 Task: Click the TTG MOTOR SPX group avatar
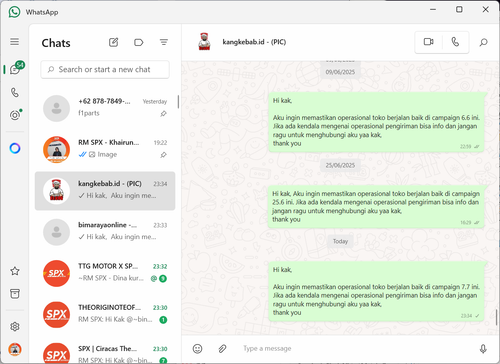pos(57,274)
